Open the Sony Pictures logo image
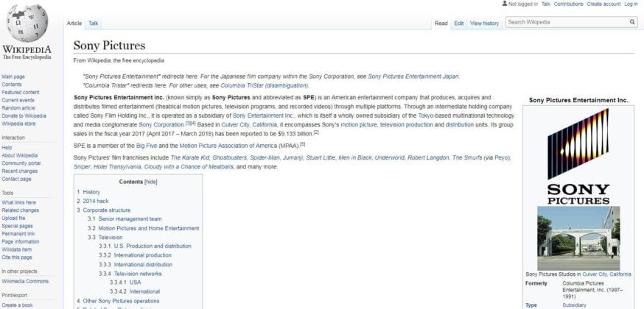The height and width of the screenshot is (309, 644). (578, 156)
